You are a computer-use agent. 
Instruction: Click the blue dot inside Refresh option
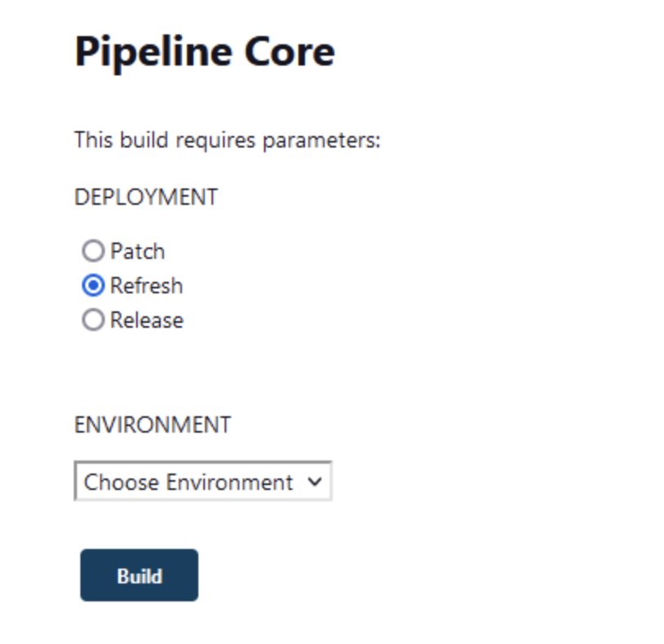click(93, 285)
